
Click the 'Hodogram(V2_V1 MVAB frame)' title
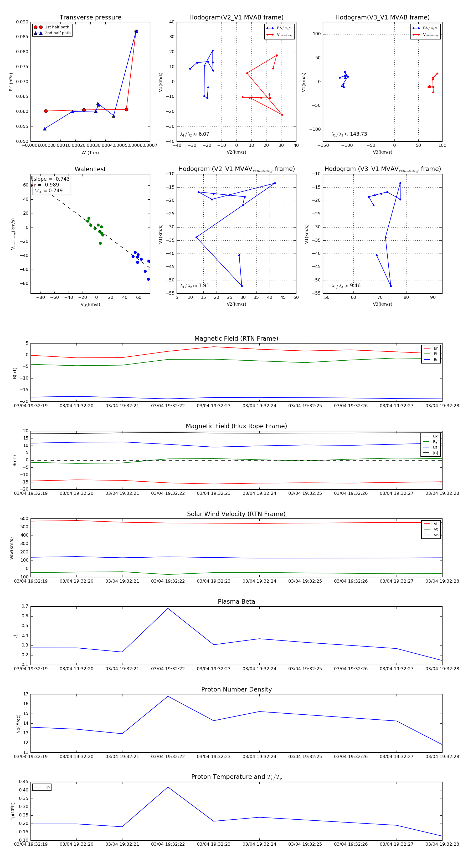point(236,18)
